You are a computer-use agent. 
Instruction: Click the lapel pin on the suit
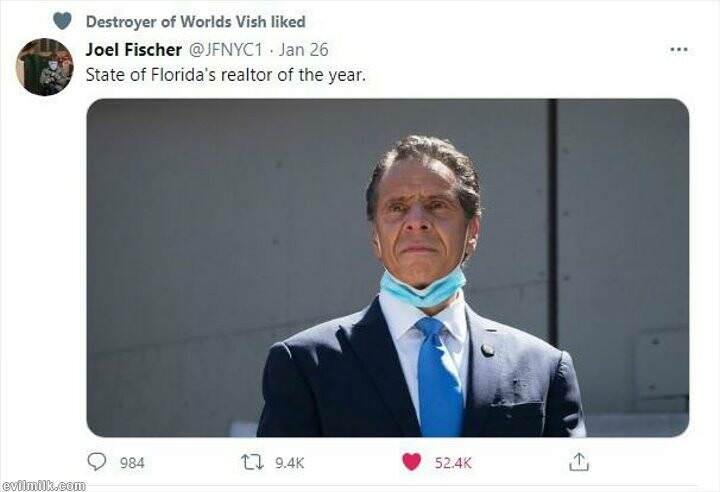pyautogui.click(x=487, y=350)
